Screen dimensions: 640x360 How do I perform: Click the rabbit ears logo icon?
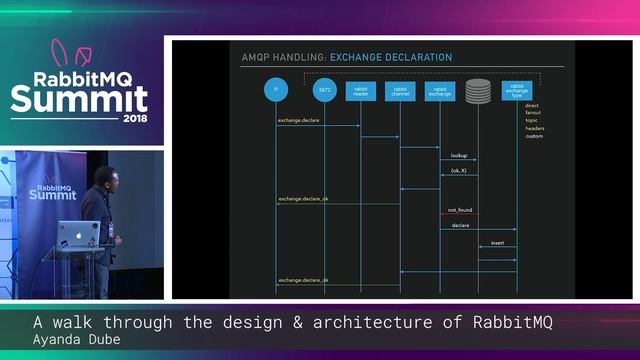pos(72,53)
